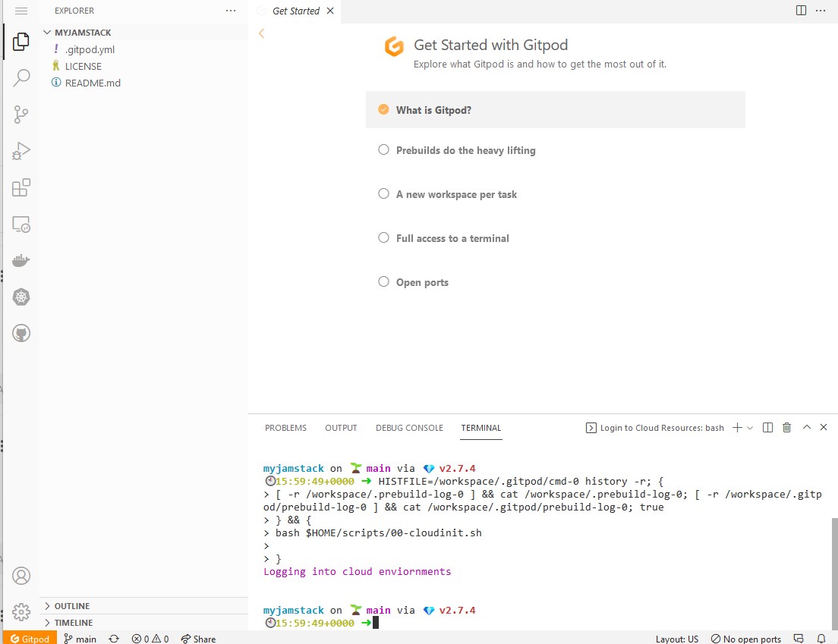This screenshot has width=838, height=644.
Task: Select the Get Started editor tab
Action: click(295, 11)
